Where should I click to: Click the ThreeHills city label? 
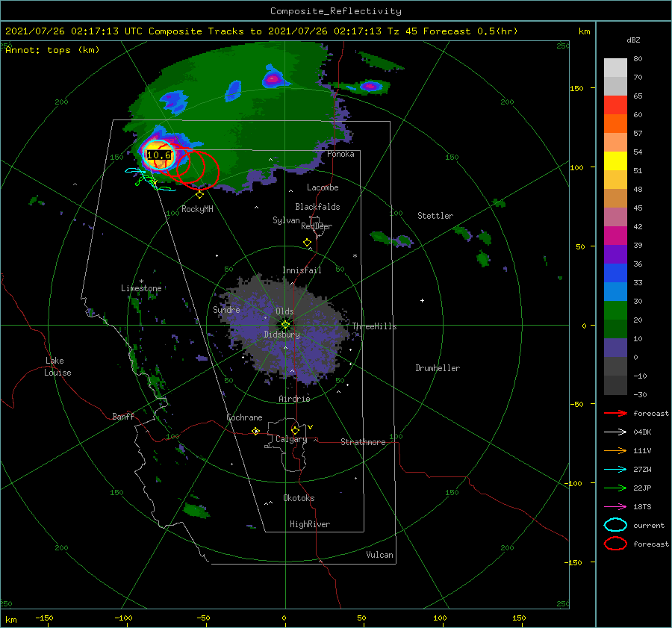click(375, 326)
